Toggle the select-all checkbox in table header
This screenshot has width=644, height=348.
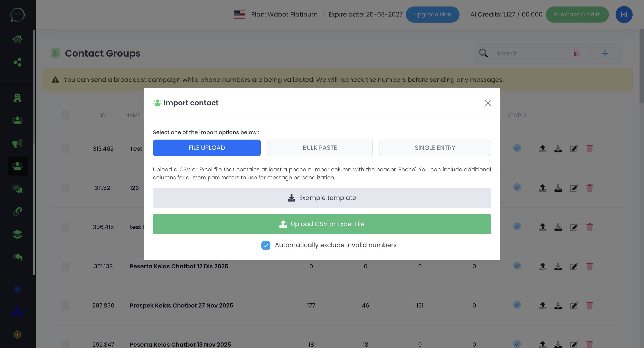(x=66, y=115)
